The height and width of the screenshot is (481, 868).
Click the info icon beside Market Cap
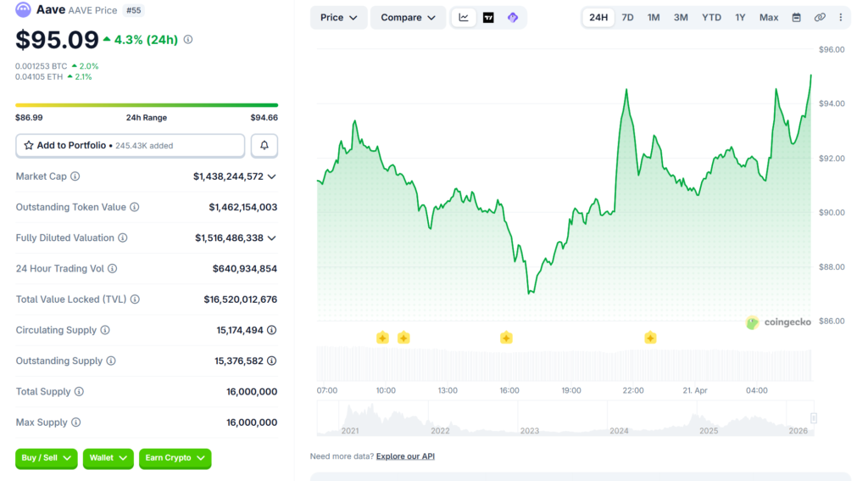(75, 176)
